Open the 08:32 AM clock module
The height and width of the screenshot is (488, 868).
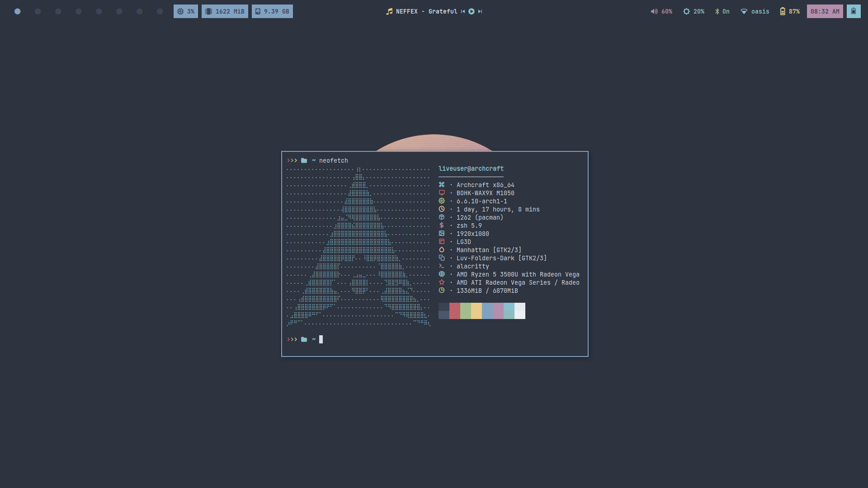coord(825,11)
